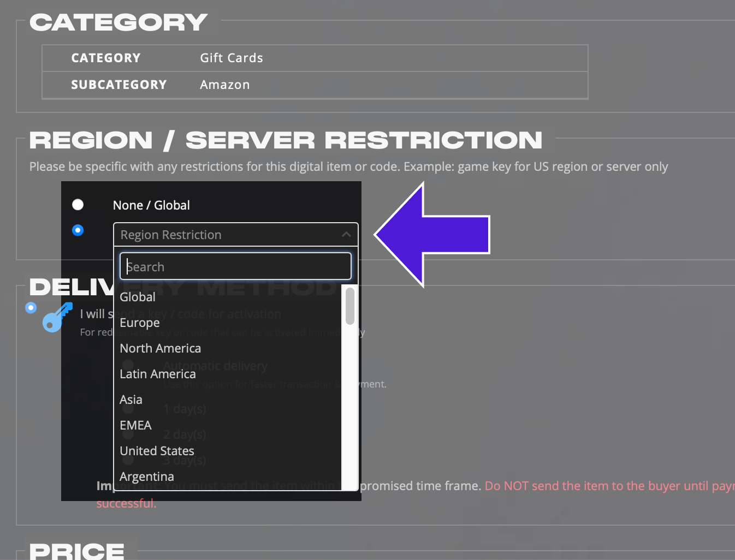The image size is (735, 560).
Task: Select Argentina in the region list
Action: pos(147,476)
